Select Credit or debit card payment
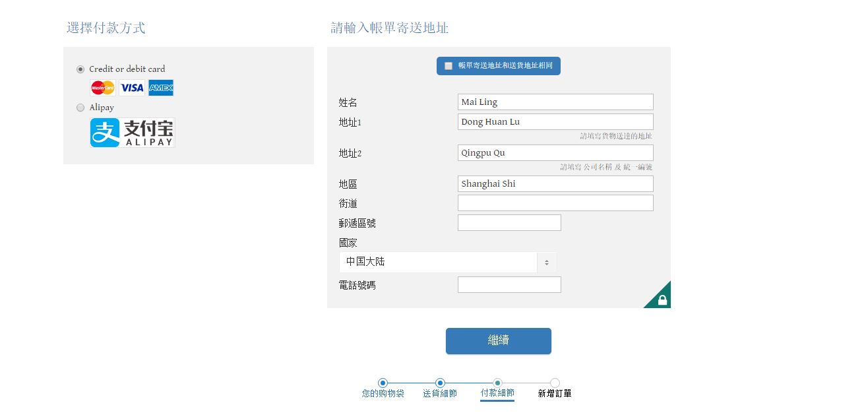The height and width of the screenshot is (415, 868). (80, 69)
